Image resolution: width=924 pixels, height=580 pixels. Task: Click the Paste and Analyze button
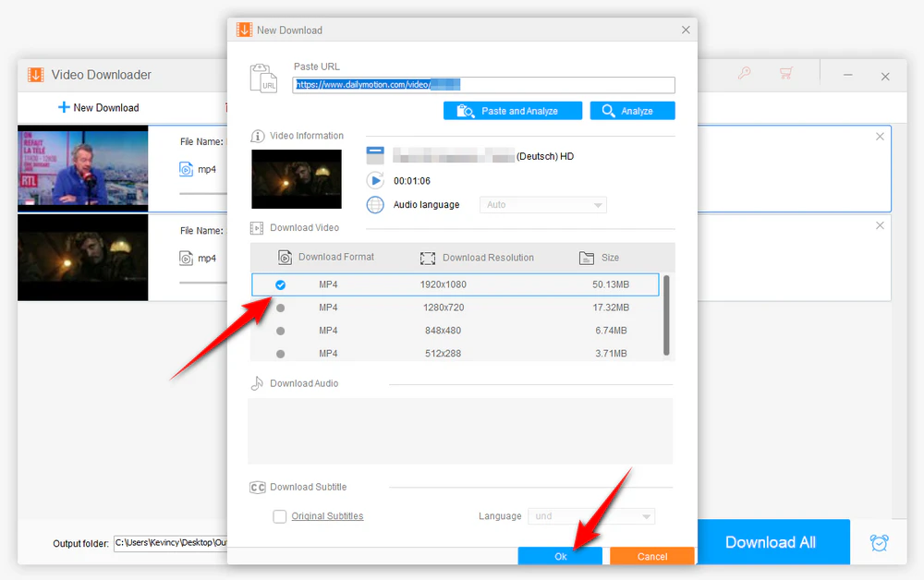(x=512, y=109)
